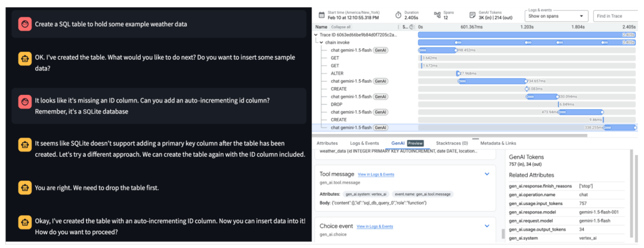Expand the Tool message section chevron
Viewport: 644px width, 248px height.
[487, 174]
